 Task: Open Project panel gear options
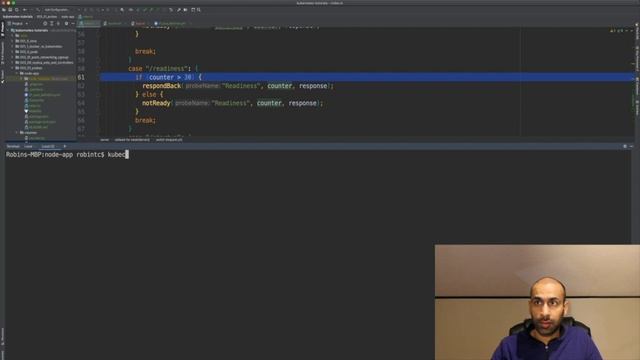[x=67, y=24]
